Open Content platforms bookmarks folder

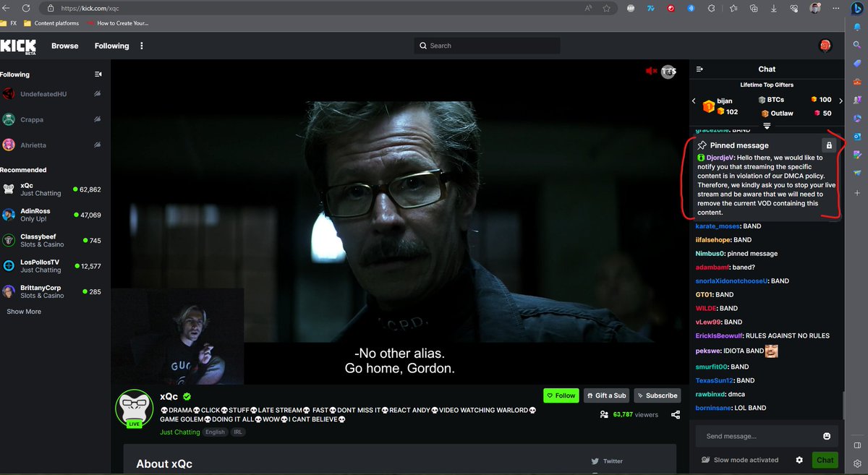(50, 23)
